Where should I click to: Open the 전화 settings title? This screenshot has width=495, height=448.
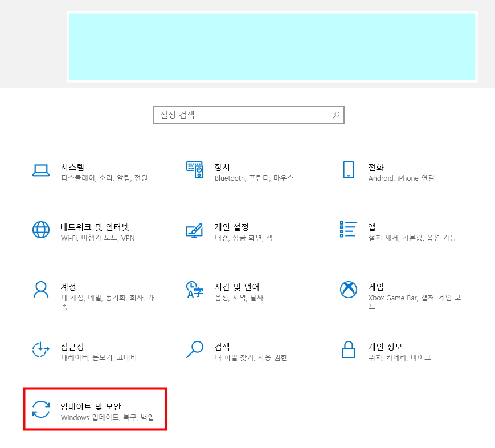(x=376, y=167)
